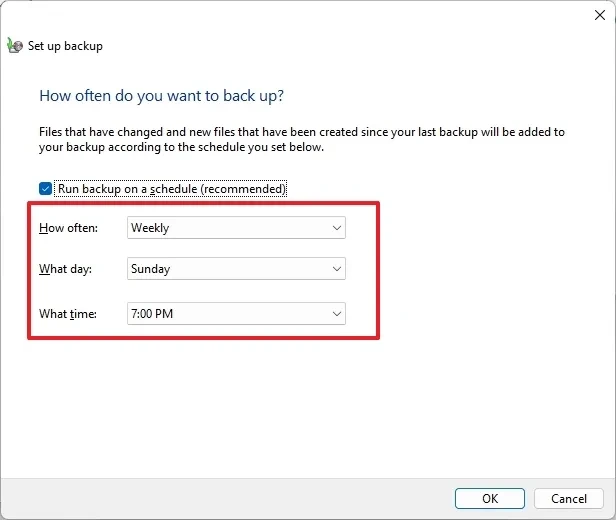
Task: Open the What time dropdown set to 7:00 PM
Action: (236, 314)
